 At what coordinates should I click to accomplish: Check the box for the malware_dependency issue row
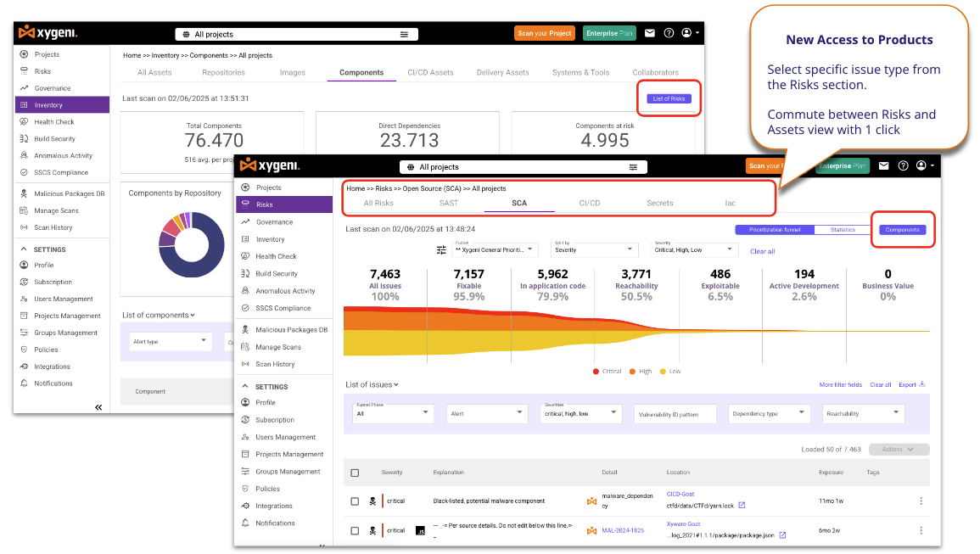point(355,501)
